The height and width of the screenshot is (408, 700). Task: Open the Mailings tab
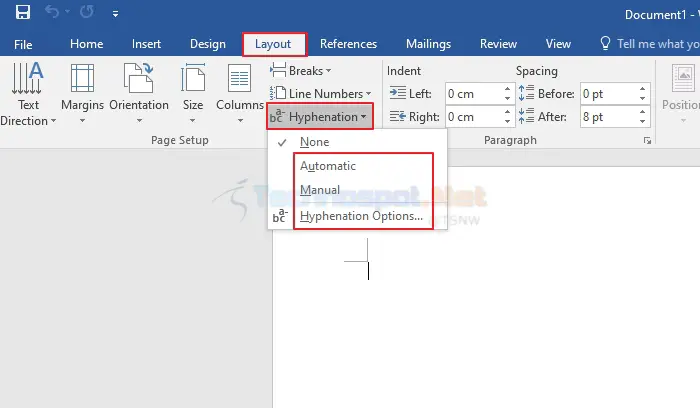coord(428,44)
